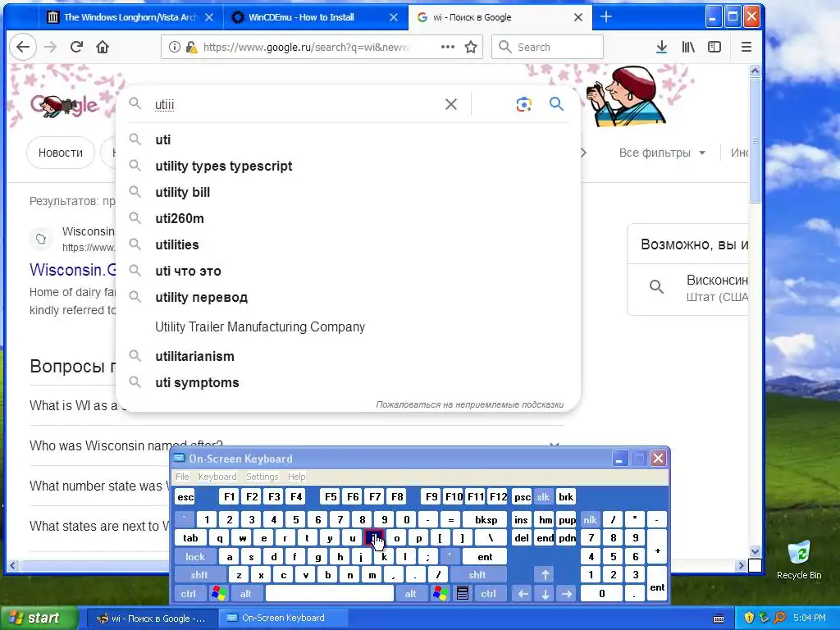Viewport: 840px width, 630px height.
Task: Click the horizontal scrollbar right arrow in Firefox
Action: [x=742, y=565]
